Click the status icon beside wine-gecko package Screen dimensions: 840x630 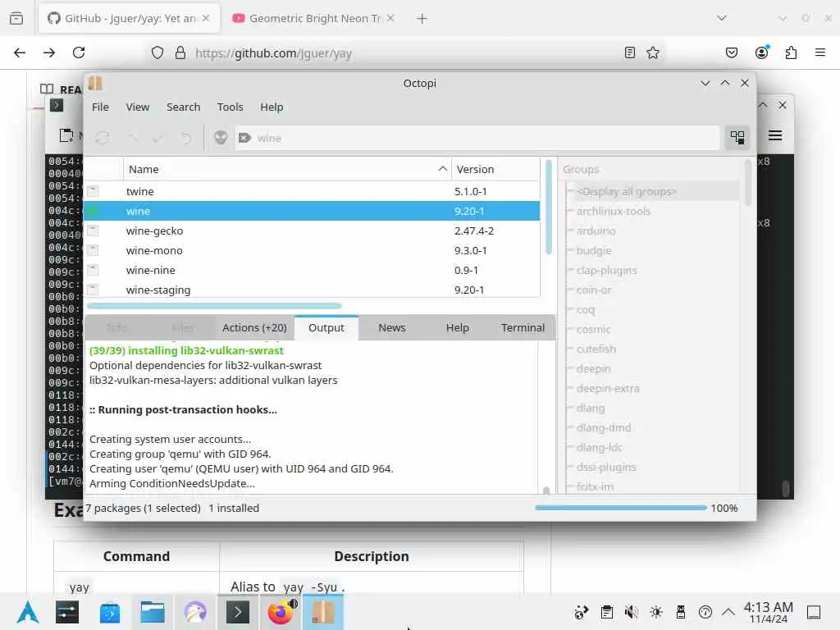click(94, 231)
